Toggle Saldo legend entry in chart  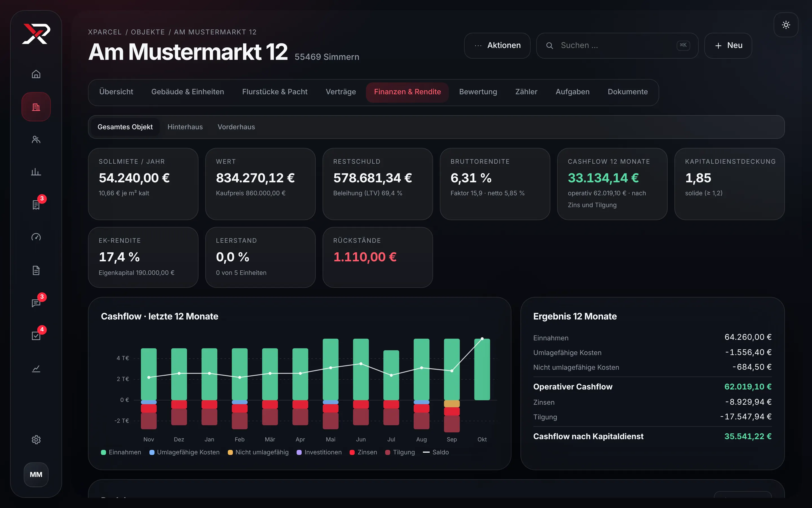click(x=436, y=452)
